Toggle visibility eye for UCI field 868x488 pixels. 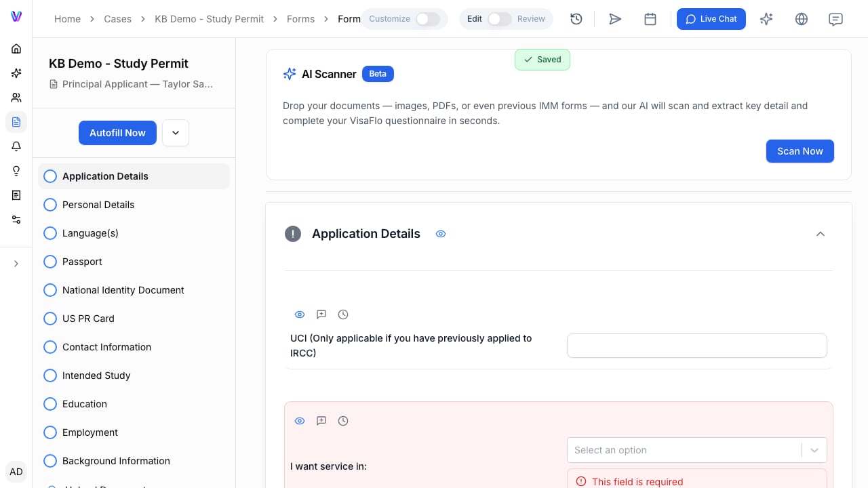300,314
